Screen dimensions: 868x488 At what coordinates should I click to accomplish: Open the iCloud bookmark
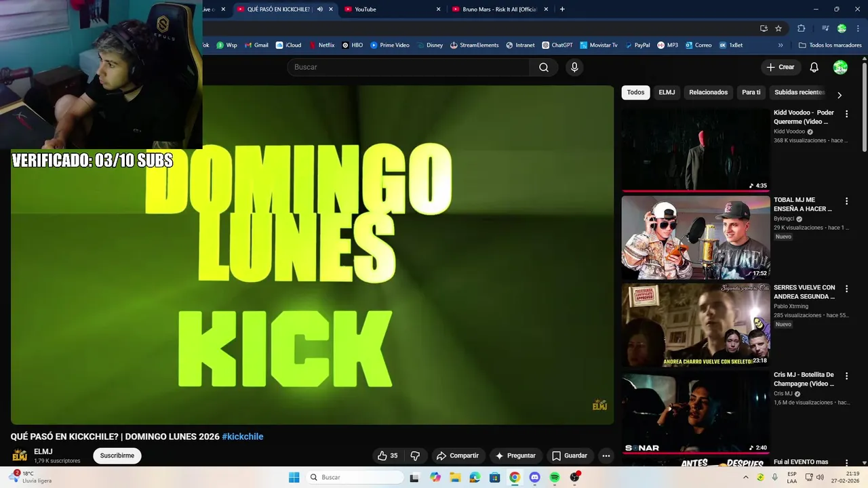click(x=288, y=45)
